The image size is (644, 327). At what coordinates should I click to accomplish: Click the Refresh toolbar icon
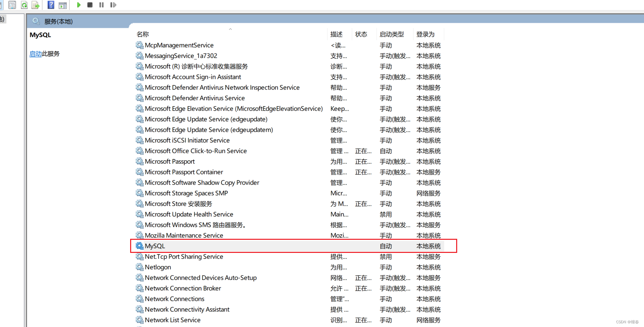(24, 5)
